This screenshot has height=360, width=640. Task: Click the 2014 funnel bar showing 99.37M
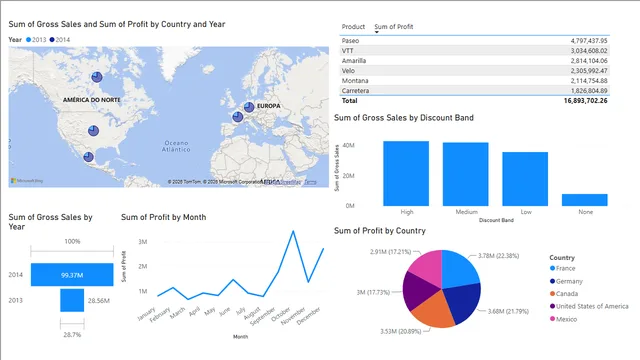tap(72, 275)
